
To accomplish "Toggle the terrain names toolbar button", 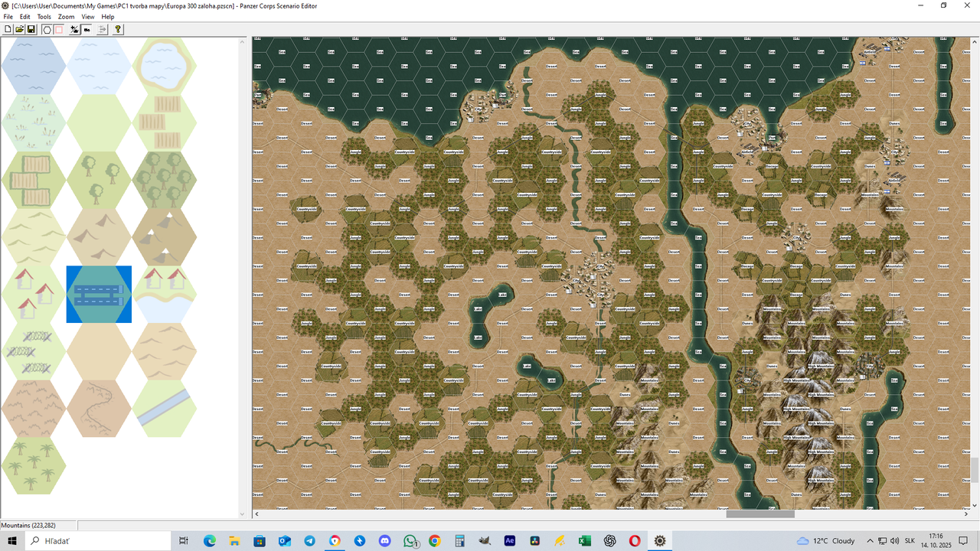I will (87, 29).
